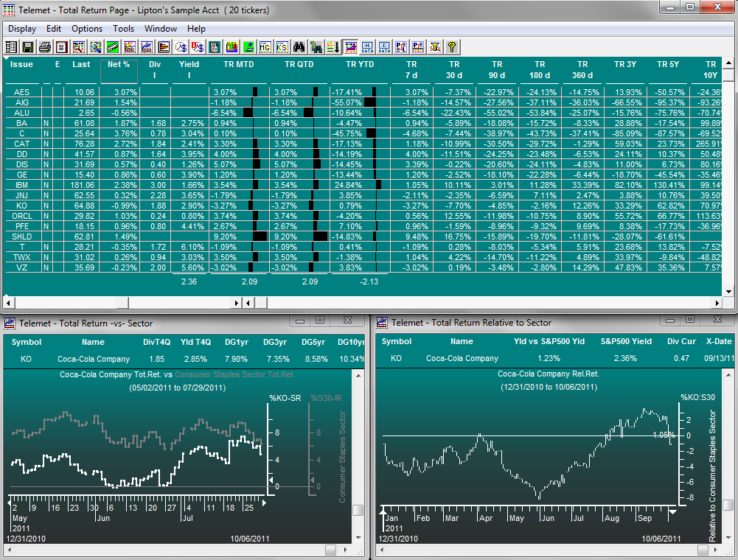The image size is (738, 560).
Task: Click the $C currency toolbar icon
Action: pos(180,46)
